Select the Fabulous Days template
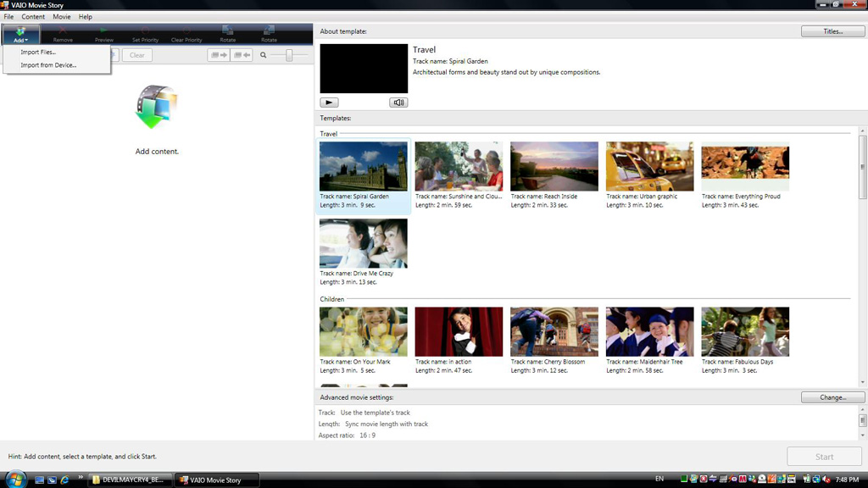Viewport: 868px width, 488px height. coord(745,341)
